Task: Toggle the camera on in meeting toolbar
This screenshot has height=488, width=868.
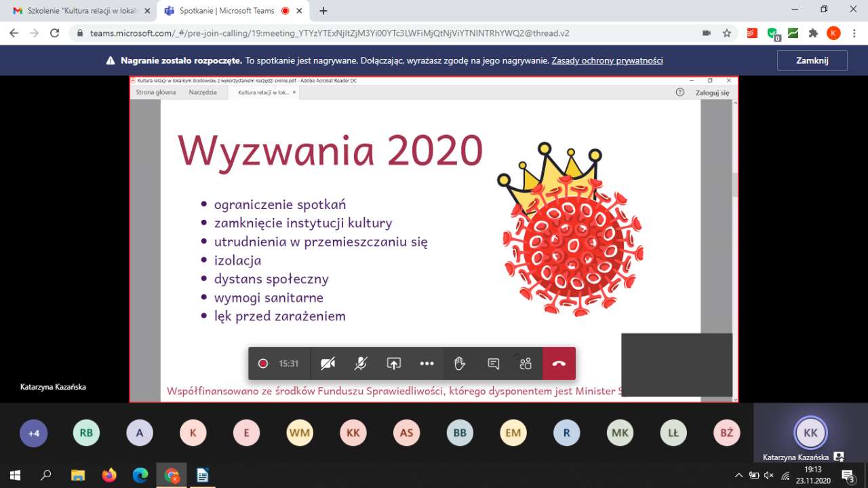Action: coord(328,363)
